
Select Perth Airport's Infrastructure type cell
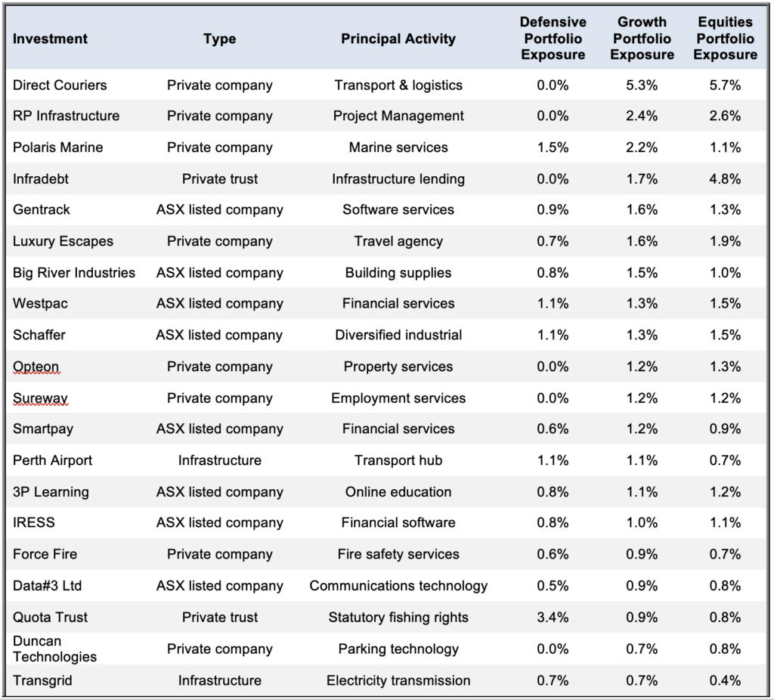tap(220, 460)
